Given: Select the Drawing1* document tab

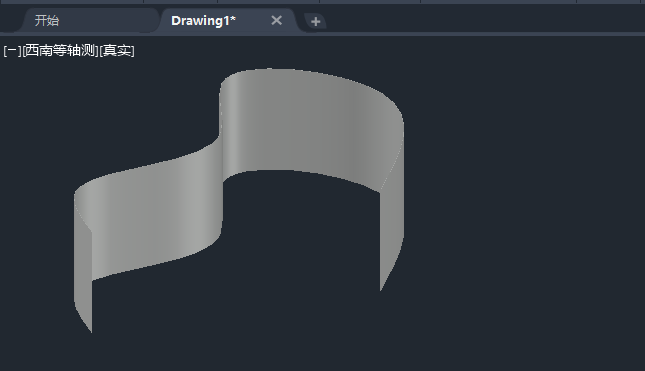Looking at the screenshot, I should tap(203, 21).
